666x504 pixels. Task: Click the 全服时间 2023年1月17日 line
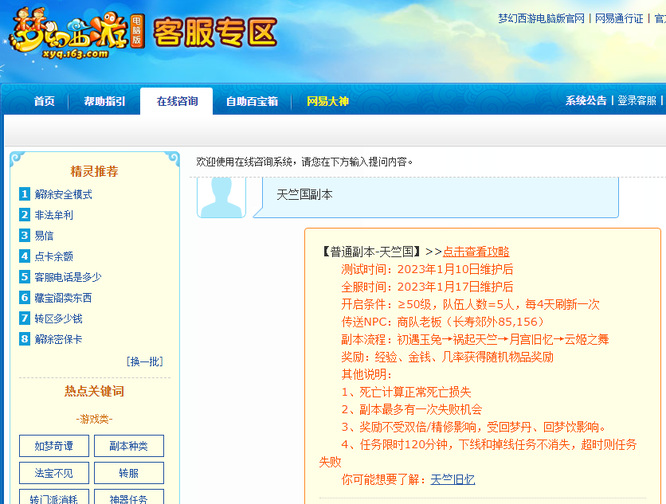[x=427, y=287]
